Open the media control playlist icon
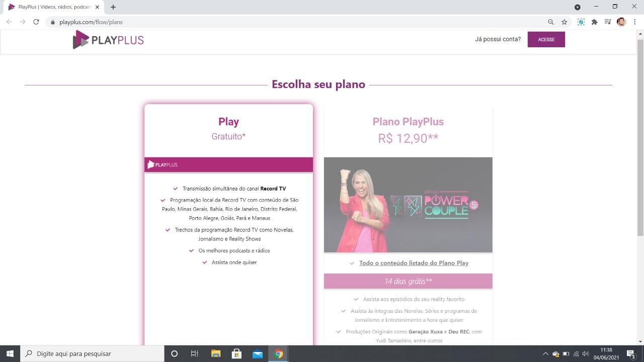The width and height of the screenshot is (644, 362). (608, 22)
